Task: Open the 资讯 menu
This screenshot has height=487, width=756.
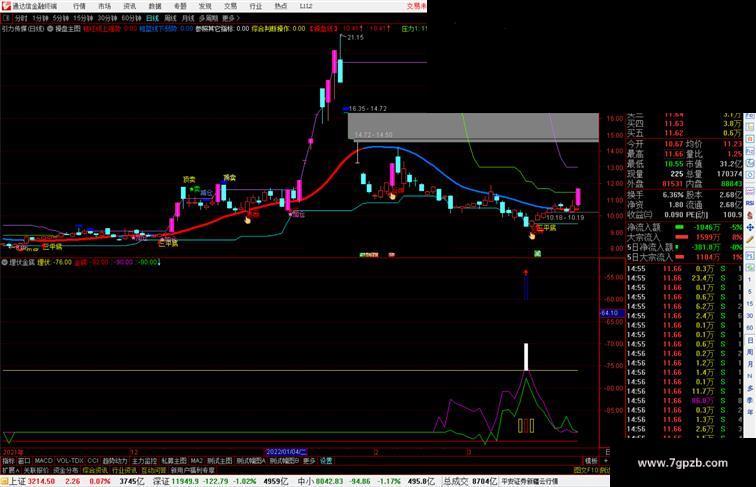Action: tap(129, 6)
